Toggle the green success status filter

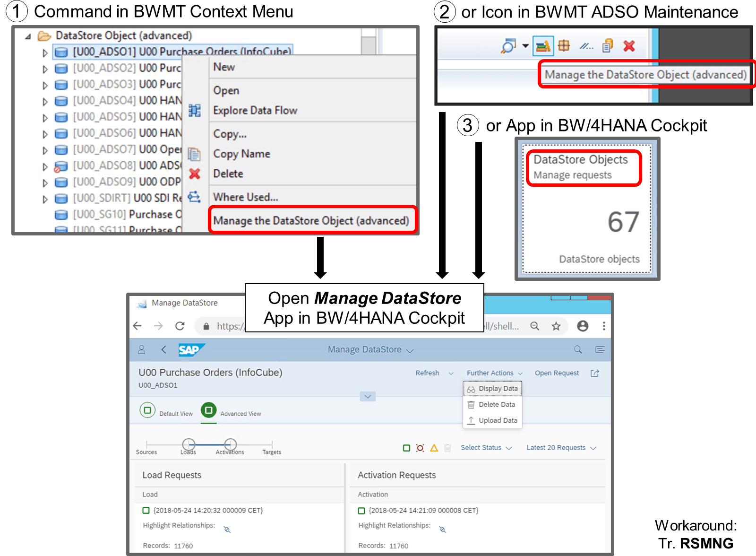click(x=406, y=448)
